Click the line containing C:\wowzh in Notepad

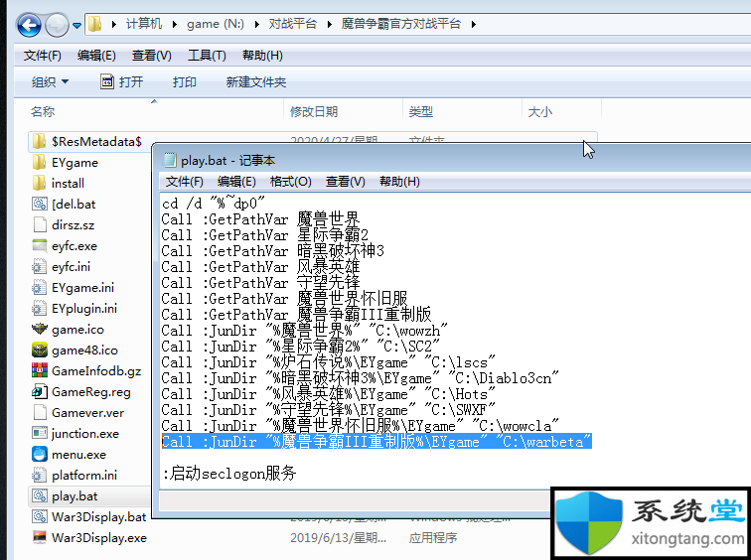305,331
